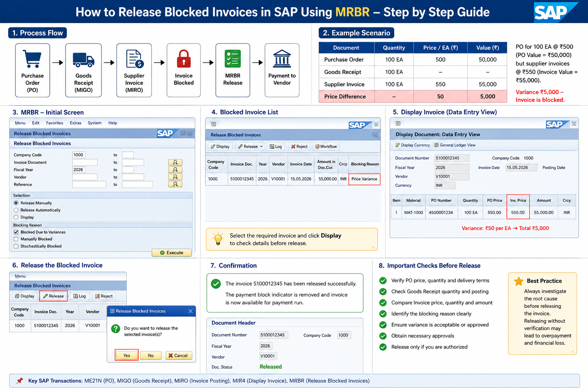Open the Edit menu
The height and width of the screenshot is (392, 588).
pyautogui.click(x=36, y=123)
